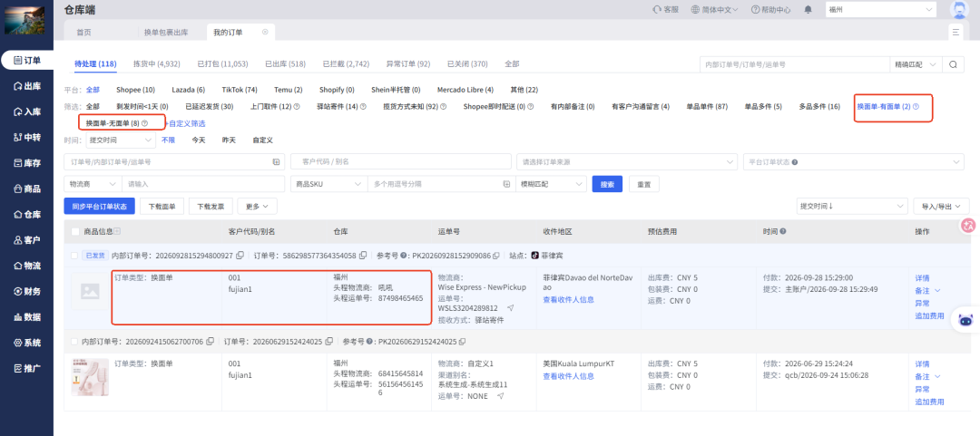The image size is (980, 436).
Task: Open the 福州 warehouse dropdown
Action: point(881,9)
